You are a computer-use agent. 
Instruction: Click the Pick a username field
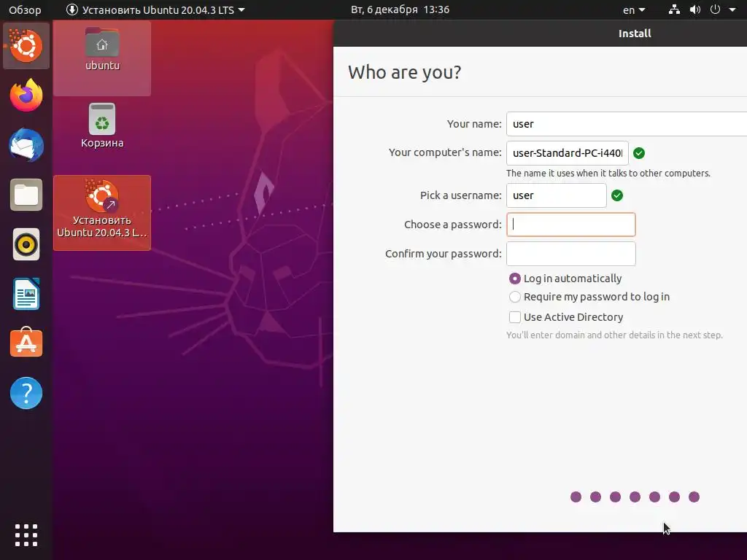pyautogui.click(x=557, y=195)
